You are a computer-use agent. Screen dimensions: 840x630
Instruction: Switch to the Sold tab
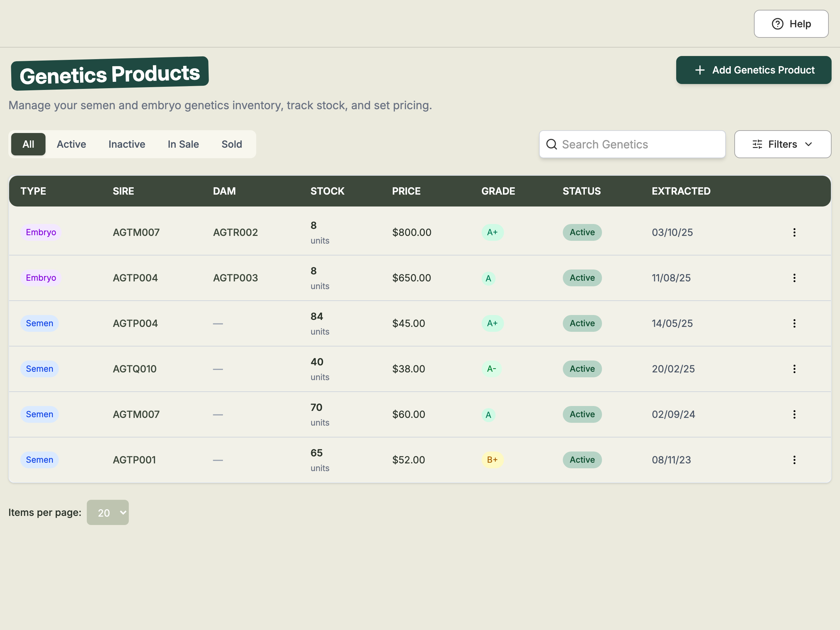click(x=232, y=144)
